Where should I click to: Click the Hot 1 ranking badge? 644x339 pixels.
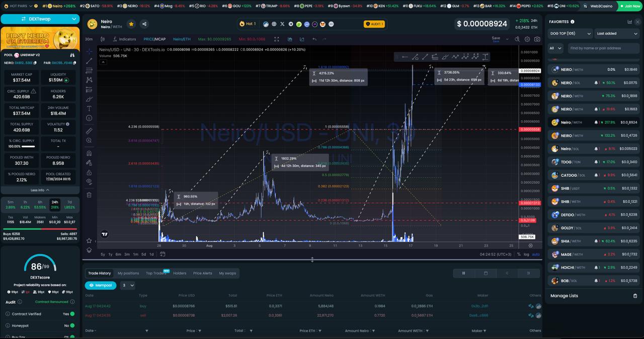(x=248, y=24)
